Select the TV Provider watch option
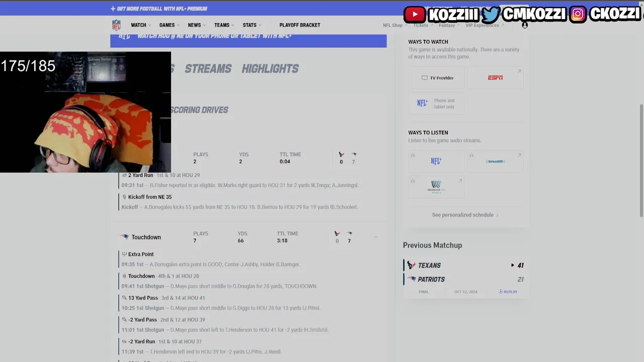Screen dimensions: 644x362 tap(436, 78)
